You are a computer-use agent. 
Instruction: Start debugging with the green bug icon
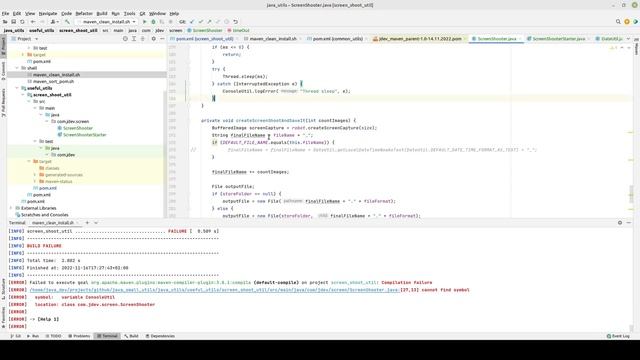point(153,22)
